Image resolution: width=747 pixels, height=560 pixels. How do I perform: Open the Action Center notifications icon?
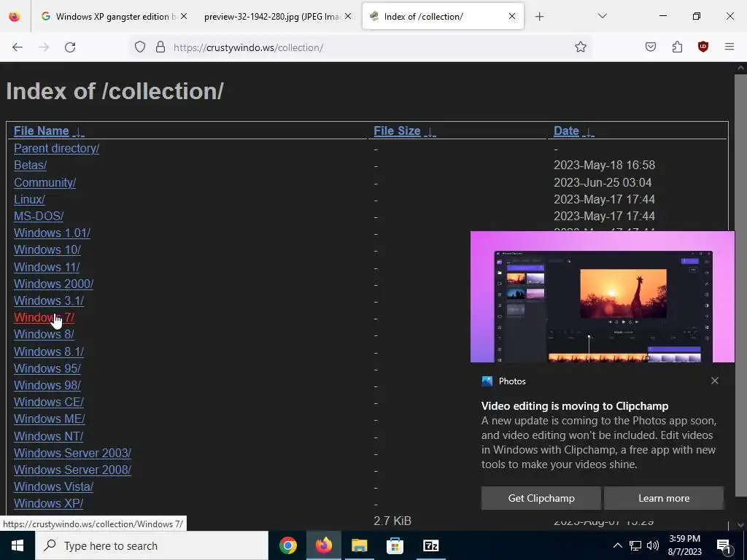coord(724,545)
